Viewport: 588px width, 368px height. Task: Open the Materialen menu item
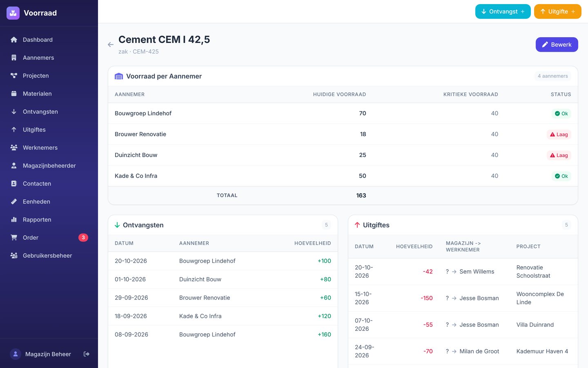pos(49,94)
